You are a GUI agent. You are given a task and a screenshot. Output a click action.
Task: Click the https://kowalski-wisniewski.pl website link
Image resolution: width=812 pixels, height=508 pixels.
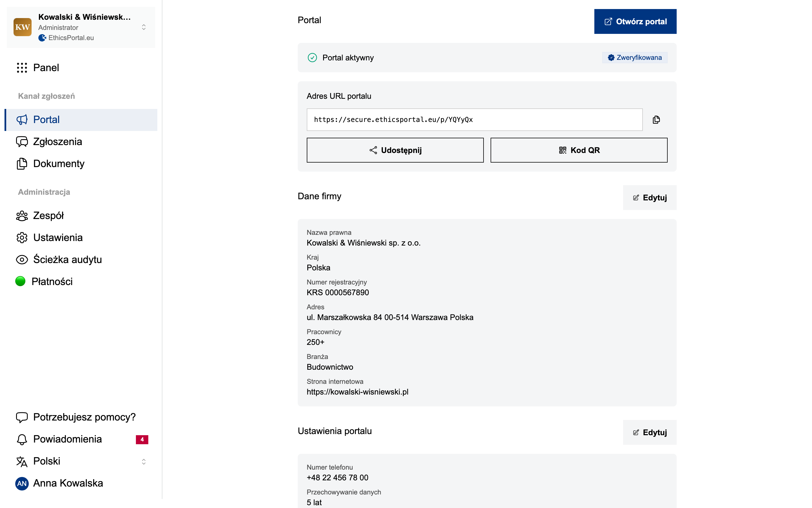pos(357,392)
